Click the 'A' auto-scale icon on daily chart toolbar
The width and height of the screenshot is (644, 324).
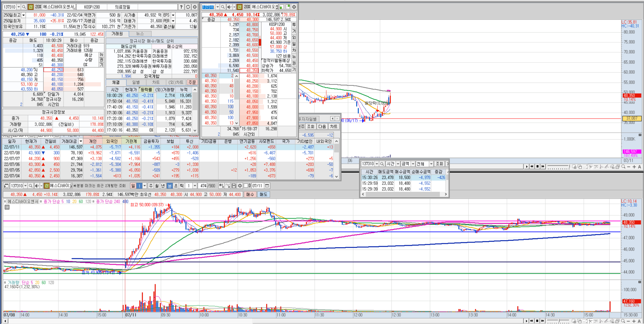coord(640,167)
